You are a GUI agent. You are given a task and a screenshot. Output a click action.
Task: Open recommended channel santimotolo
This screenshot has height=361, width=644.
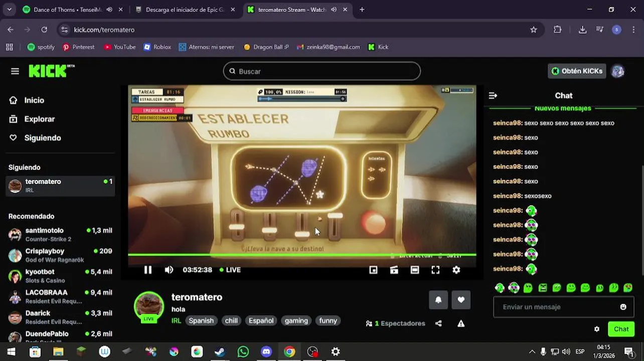(x=60, y=235)
